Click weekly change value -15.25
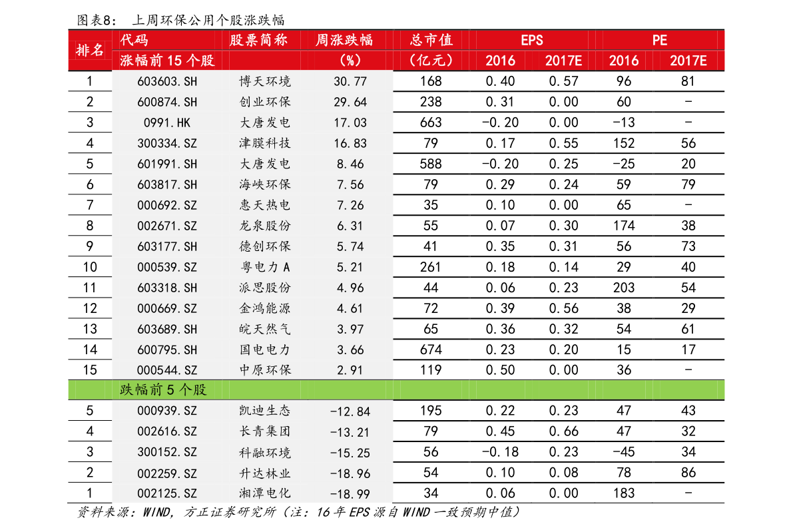Screen dimensions: 793x532 pos(350,453)
